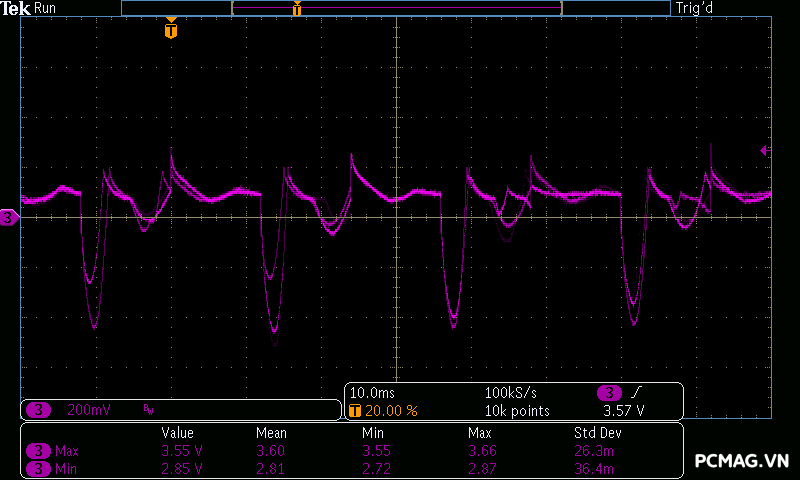This screenshot has width=800, height=480.
Task: Click the rising edge trigger slope icon
Action: click(637, 393)
